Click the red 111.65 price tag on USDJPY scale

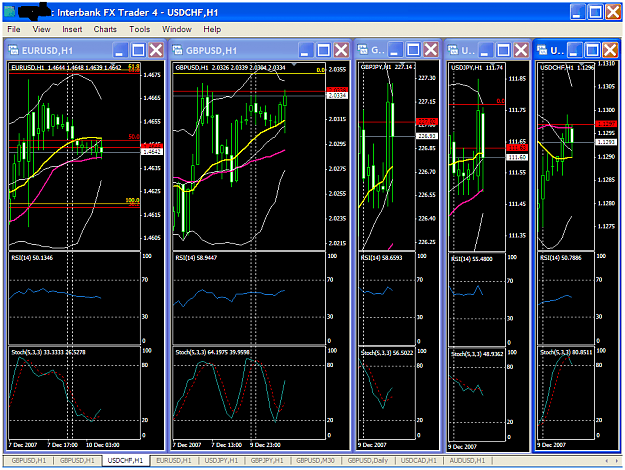[517, 148]
